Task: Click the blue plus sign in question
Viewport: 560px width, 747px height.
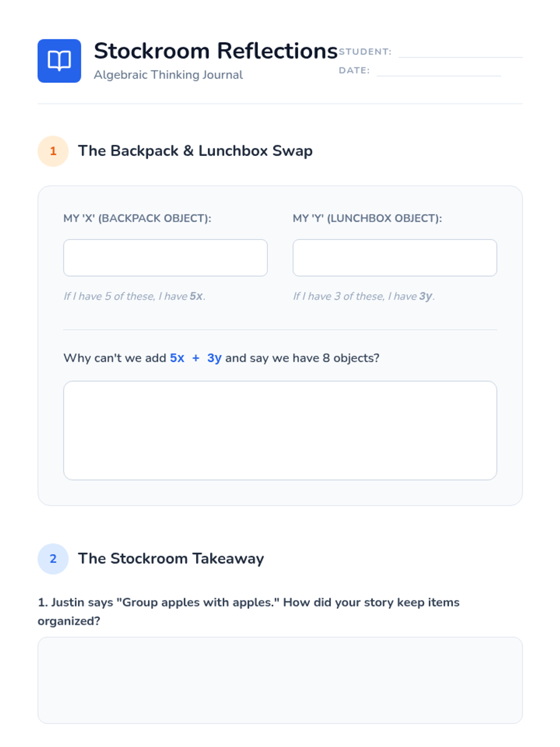Action: coord(196,358)
